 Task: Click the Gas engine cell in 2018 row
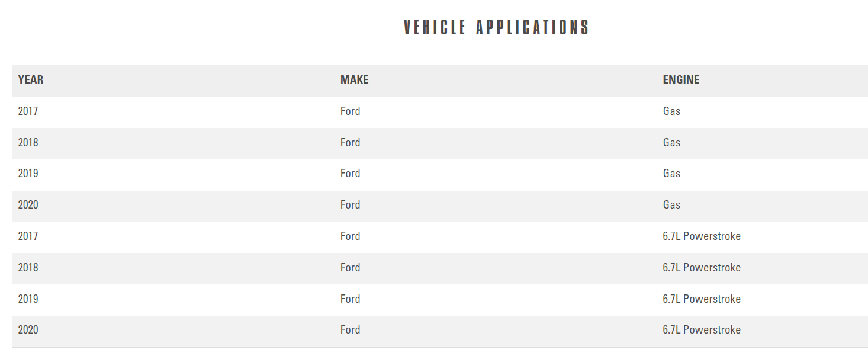(x=671, y=143)
